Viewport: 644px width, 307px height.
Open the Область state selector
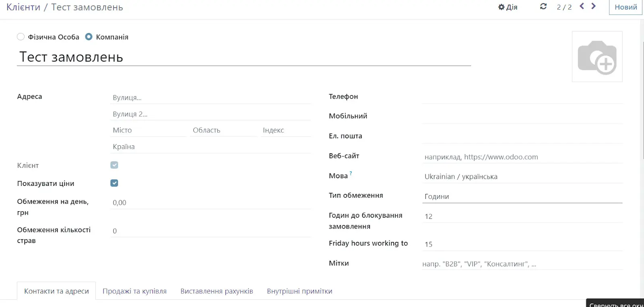(x=223, y=130)
